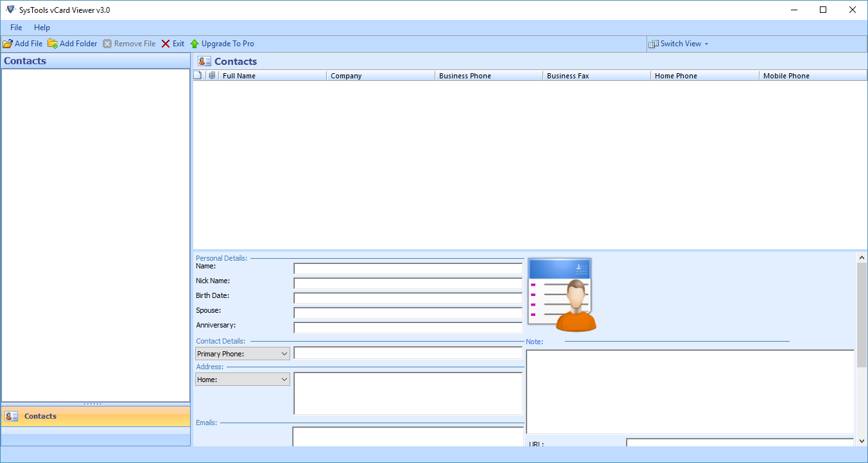
Task: Click the attachment paperclip column header
Action: tap(212, 75)
